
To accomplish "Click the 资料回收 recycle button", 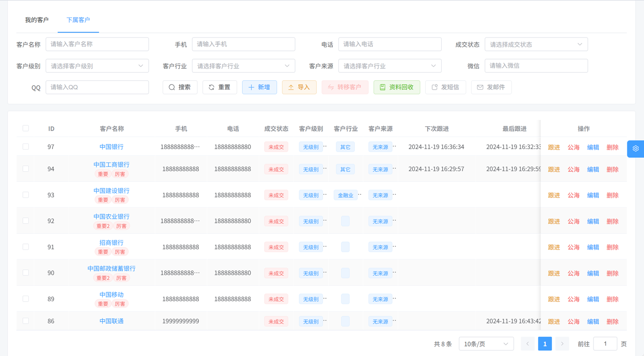I will 396,87.
